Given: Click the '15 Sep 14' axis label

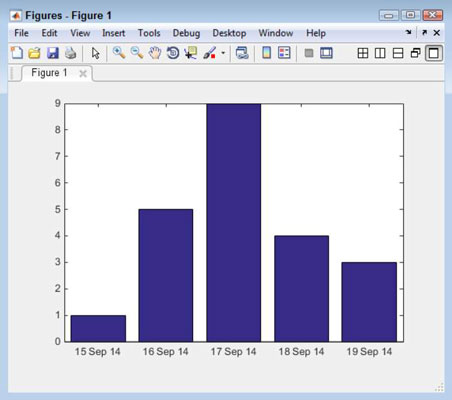Looking at the screenshot, I should (x=98, y=352).
